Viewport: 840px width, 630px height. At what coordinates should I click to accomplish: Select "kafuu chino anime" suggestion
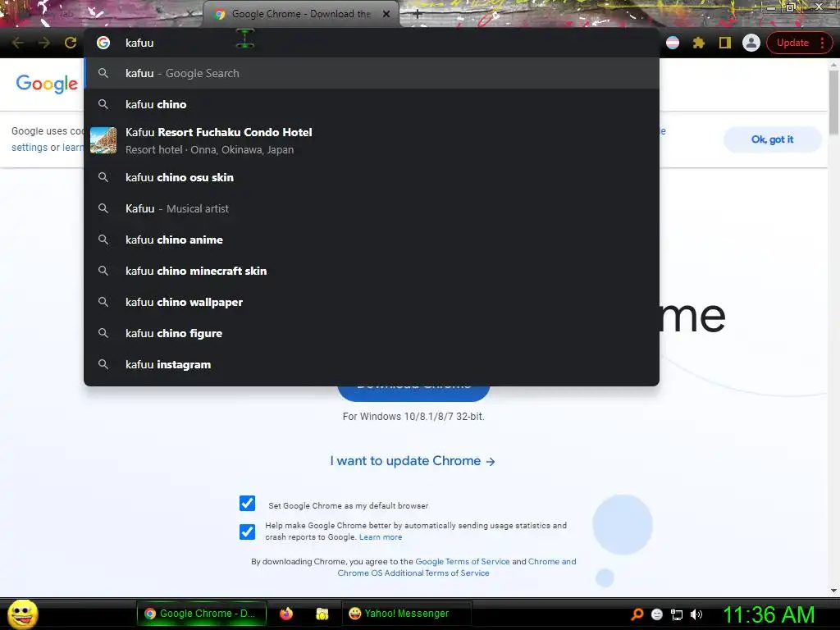tap(372, 240)
